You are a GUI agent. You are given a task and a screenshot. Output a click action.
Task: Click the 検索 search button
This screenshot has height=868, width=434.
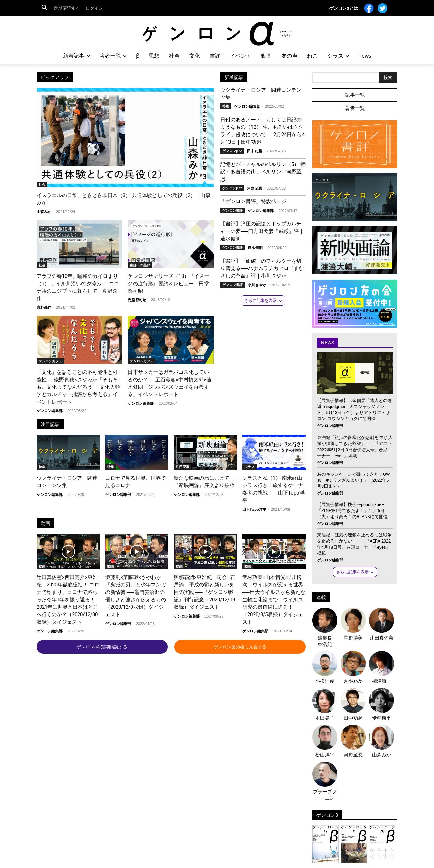tap(388, 78)
